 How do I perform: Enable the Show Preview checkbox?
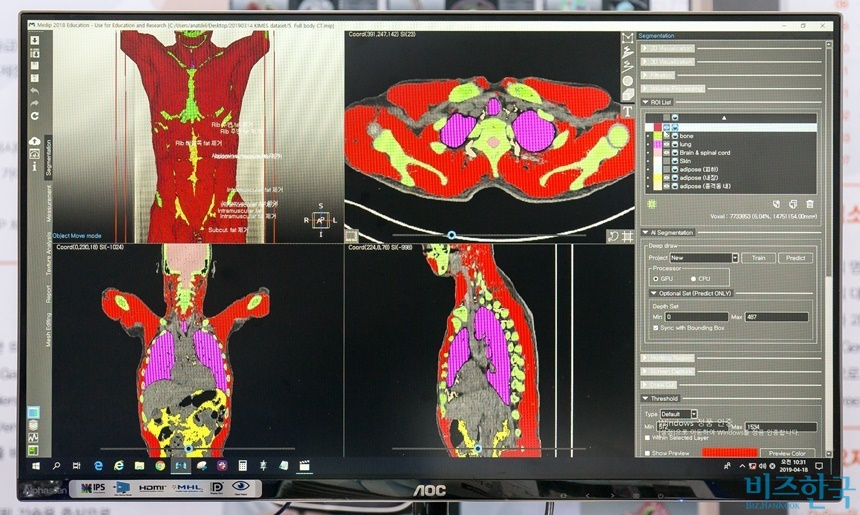tap(647, 452)
